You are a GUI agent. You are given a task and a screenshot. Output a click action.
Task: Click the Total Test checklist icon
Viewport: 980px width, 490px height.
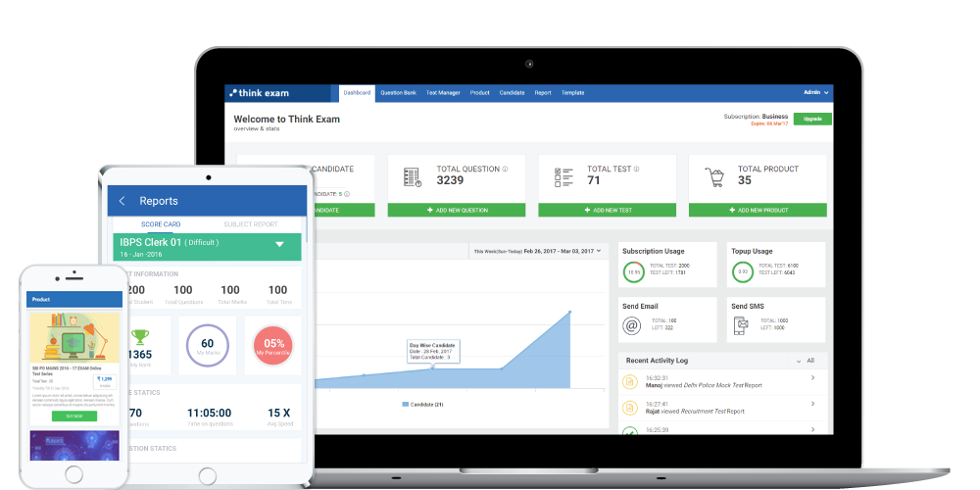click(x=563, y=177)
